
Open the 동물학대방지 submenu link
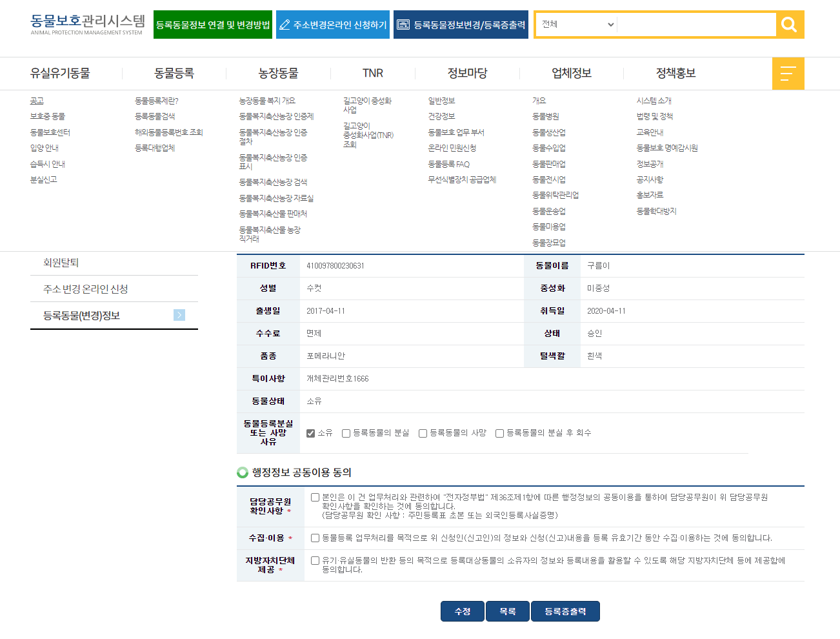click(657, 211)
